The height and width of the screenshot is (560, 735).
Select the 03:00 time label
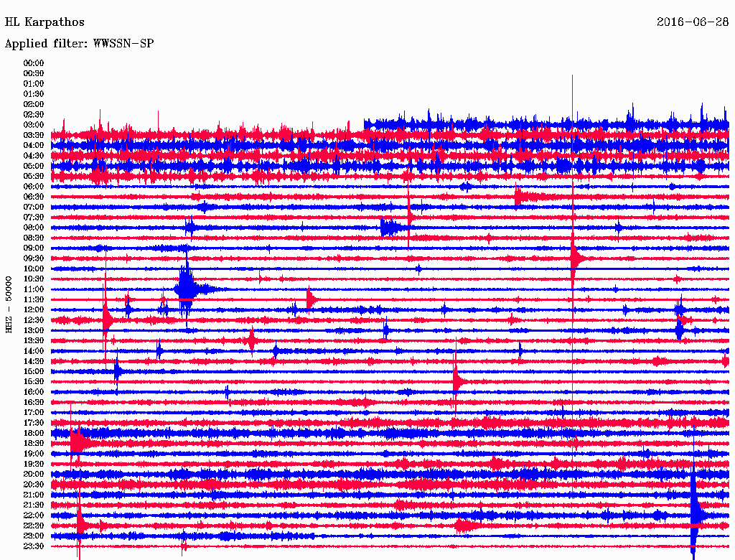(33, 125)
